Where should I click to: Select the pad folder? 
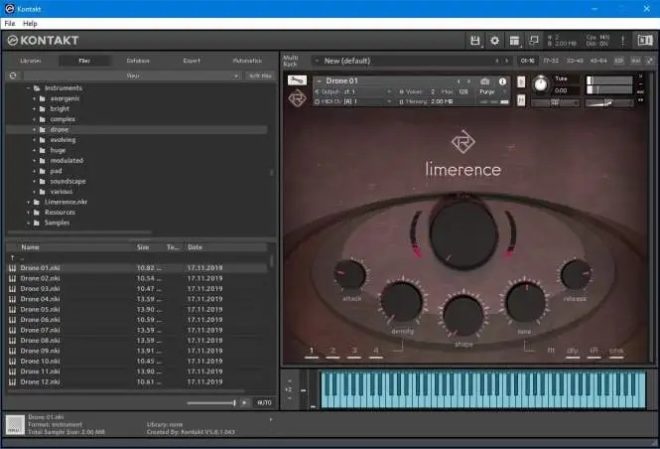(x=56, y=171)
